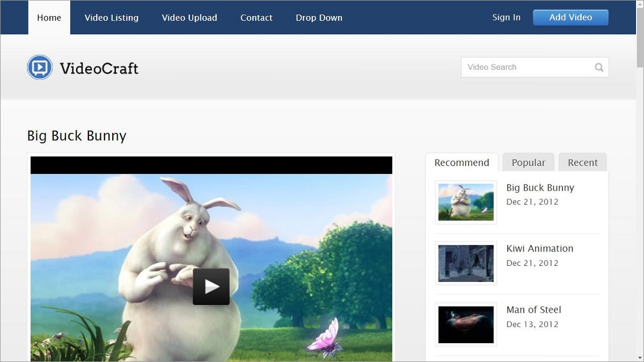Open the Contact page
This screenshot has height=362, width=644.
[x=257, y=17]
